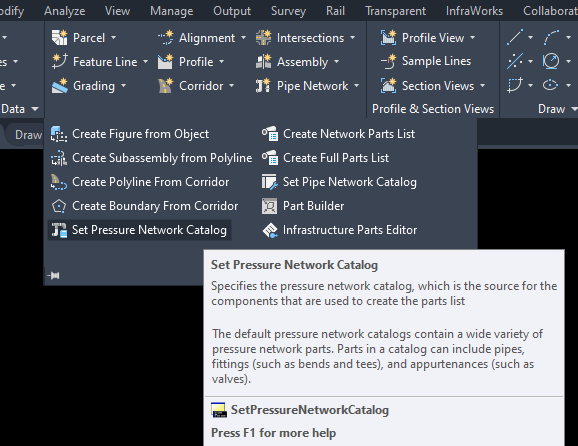The width and height of the screenshot is (578, 446).
Task: Click the Corridor creation icon
Action: pos(166,86)
